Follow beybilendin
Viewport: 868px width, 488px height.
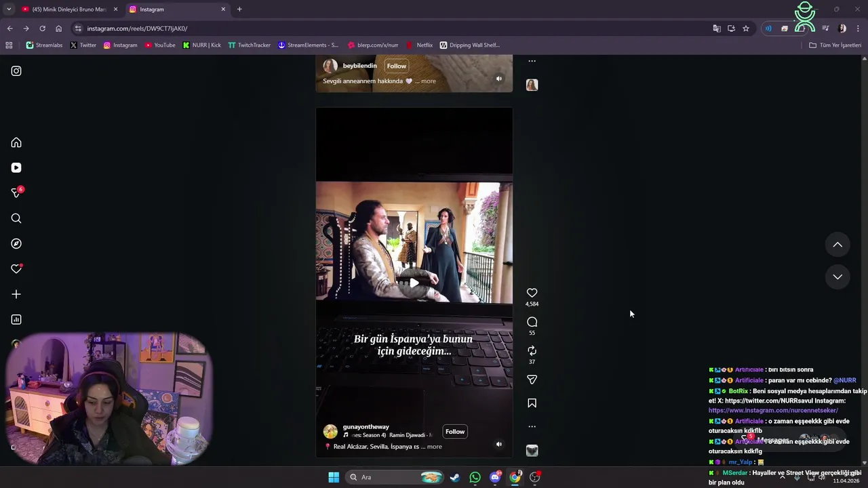397,66
